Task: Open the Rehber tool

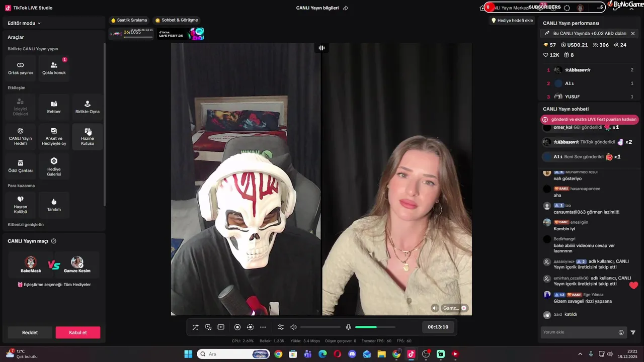Action: (x=54, y=107)
